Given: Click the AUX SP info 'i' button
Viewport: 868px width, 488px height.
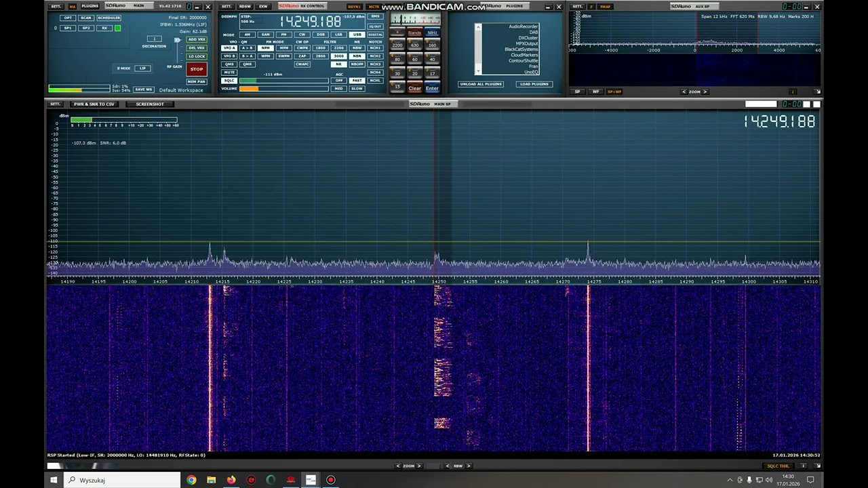Looking at the screenshot, I should [x=793, y=91].
